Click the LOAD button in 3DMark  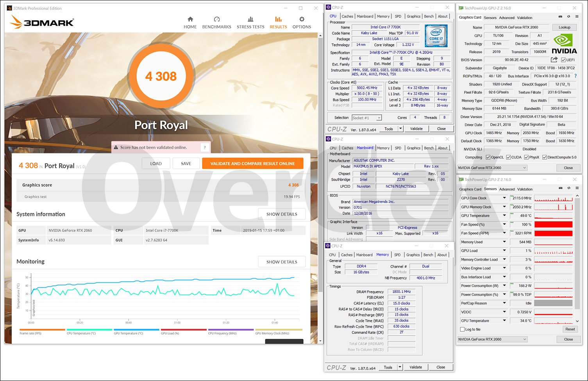(x=156, y=164)
